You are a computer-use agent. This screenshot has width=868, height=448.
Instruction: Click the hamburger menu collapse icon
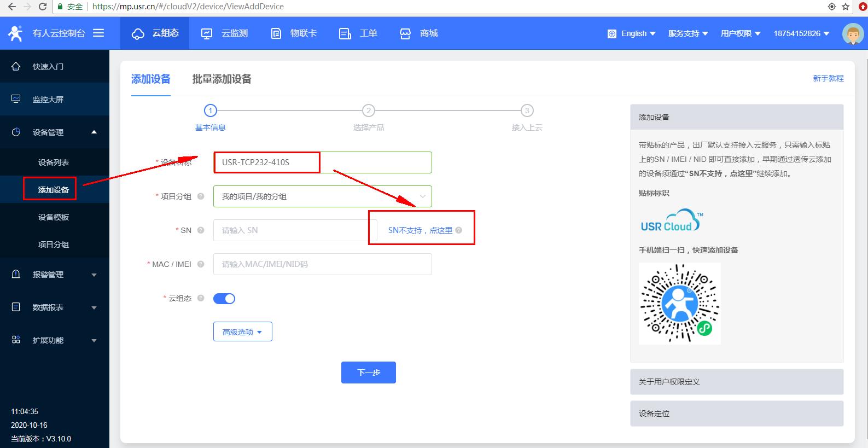pyautogui.click(x=98, y=33)
